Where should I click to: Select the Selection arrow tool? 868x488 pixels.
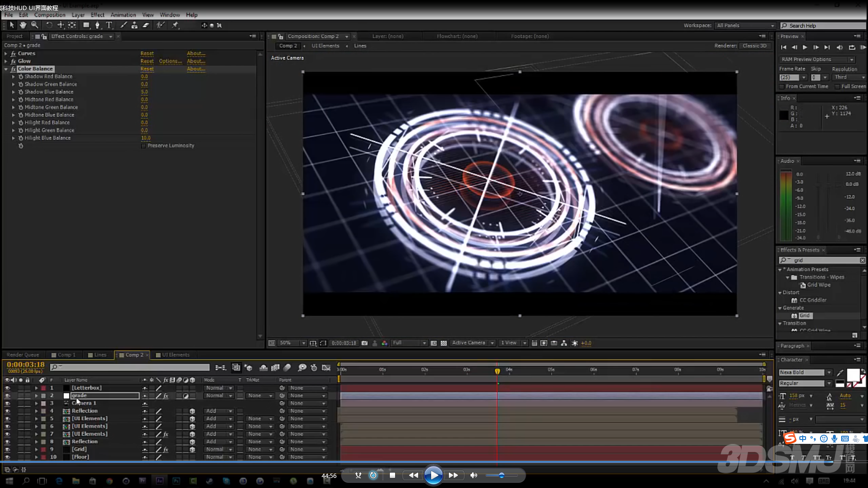pyautogui.click(x=12, y=25)
